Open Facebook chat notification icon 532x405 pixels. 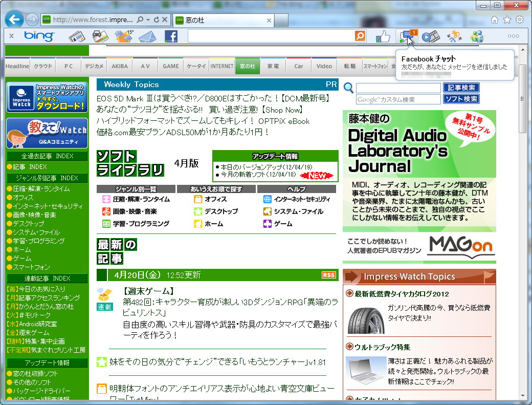coord(406,36)
